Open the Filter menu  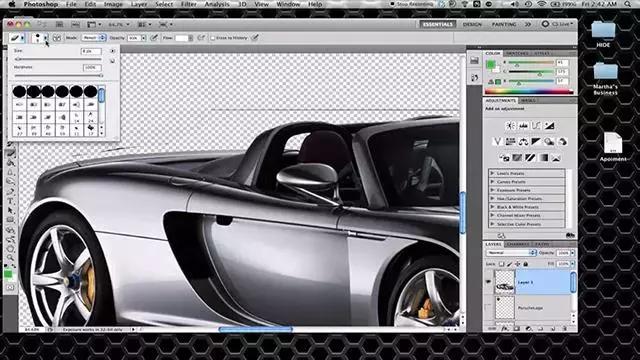pyautogui.click(x=189, y=4)
